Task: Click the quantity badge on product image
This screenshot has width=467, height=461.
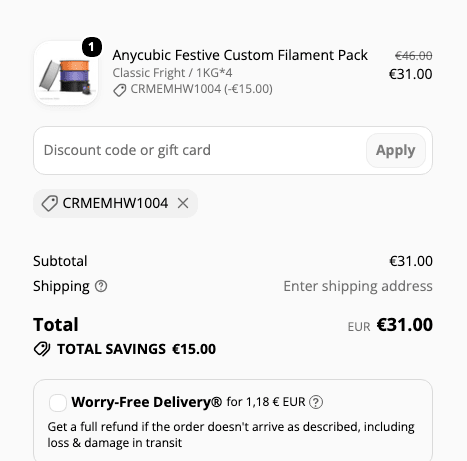Action: [92, 47]
